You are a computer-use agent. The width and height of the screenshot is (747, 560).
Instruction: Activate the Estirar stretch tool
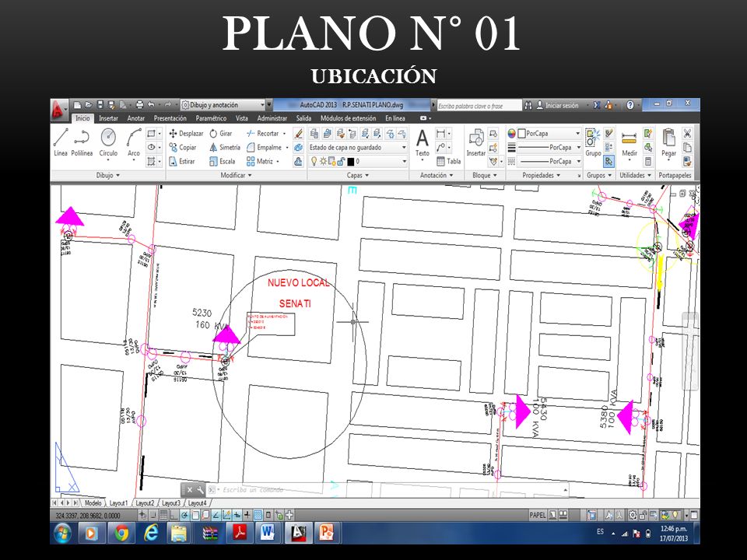182,162
